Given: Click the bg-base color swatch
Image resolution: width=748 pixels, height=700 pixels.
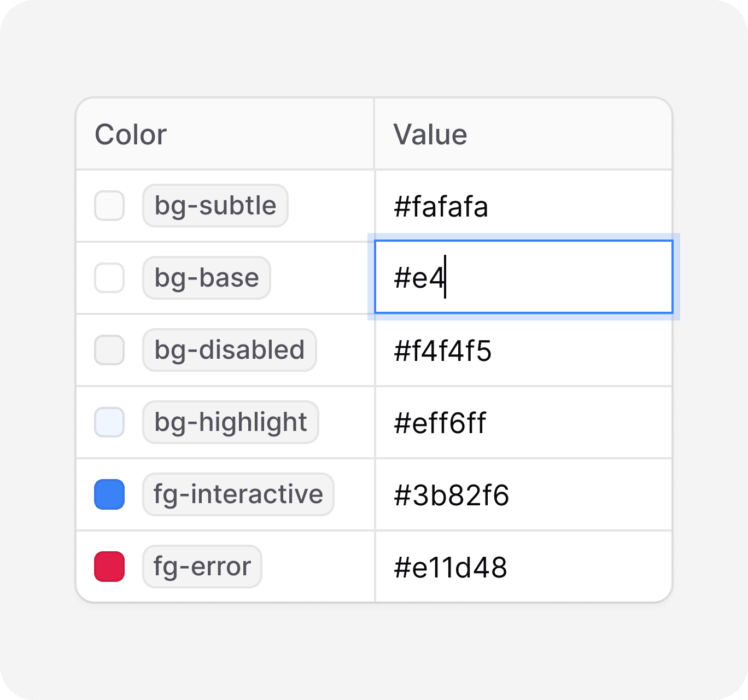Looking at the screenshot, I should [x=109, y=278].
